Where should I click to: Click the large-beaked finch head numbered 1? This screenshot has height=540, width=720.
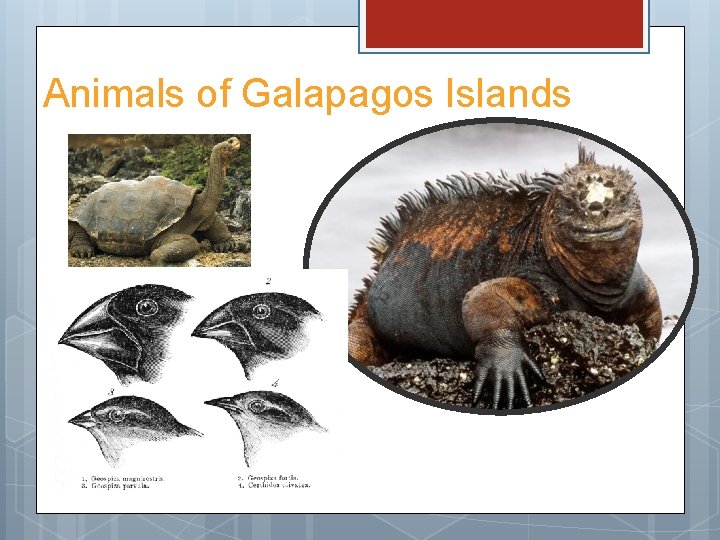(125, 334)
